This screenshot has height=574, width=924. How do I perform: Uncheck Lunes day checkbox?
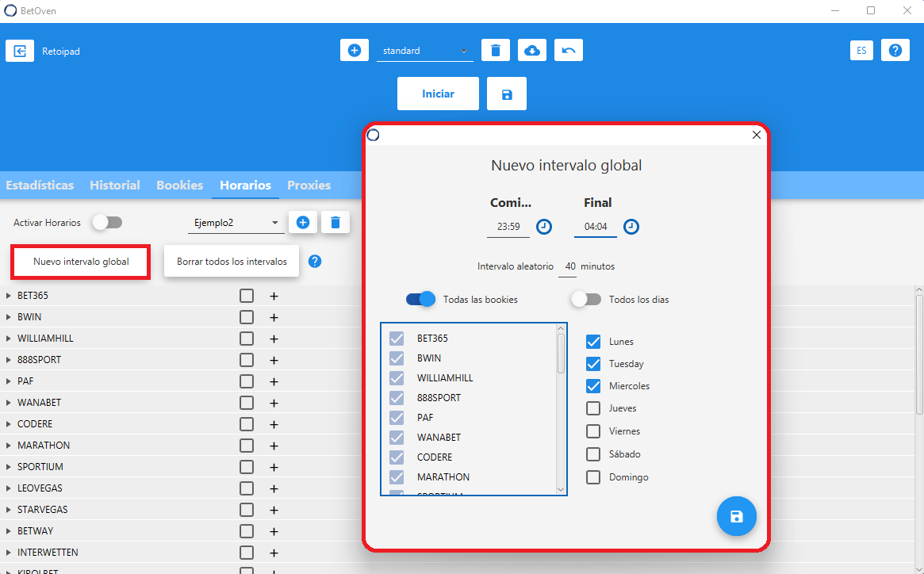(592, 341)
